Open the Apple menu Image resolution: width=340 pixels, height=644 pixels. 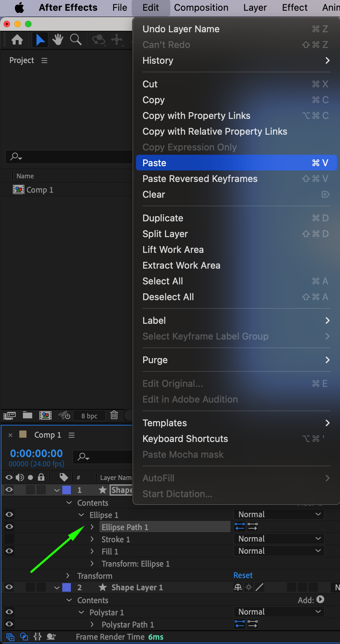coord(19,8)
